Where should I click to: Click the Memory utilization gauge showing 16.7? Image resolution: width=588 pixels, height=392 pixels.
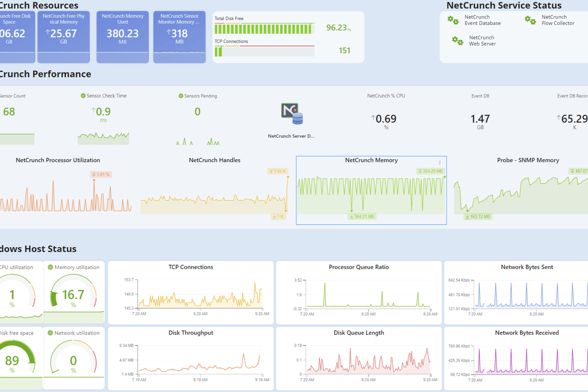pos(73,292)
